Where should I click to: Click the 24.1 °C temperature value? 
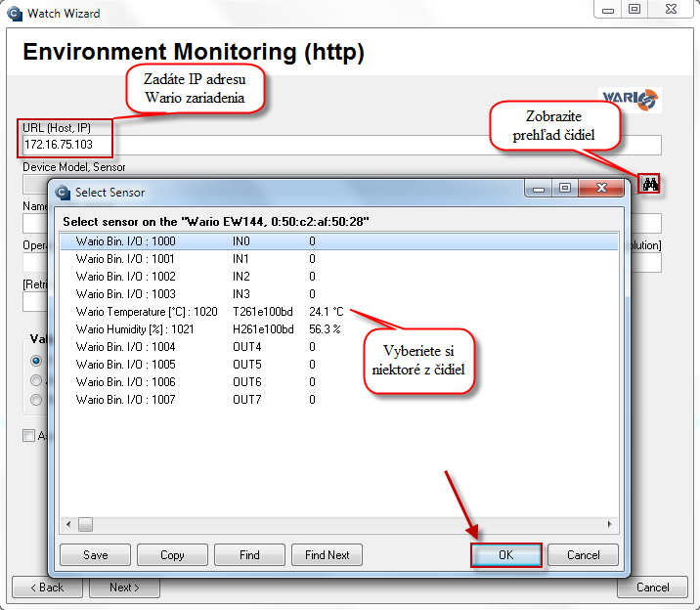coord(326,312)
